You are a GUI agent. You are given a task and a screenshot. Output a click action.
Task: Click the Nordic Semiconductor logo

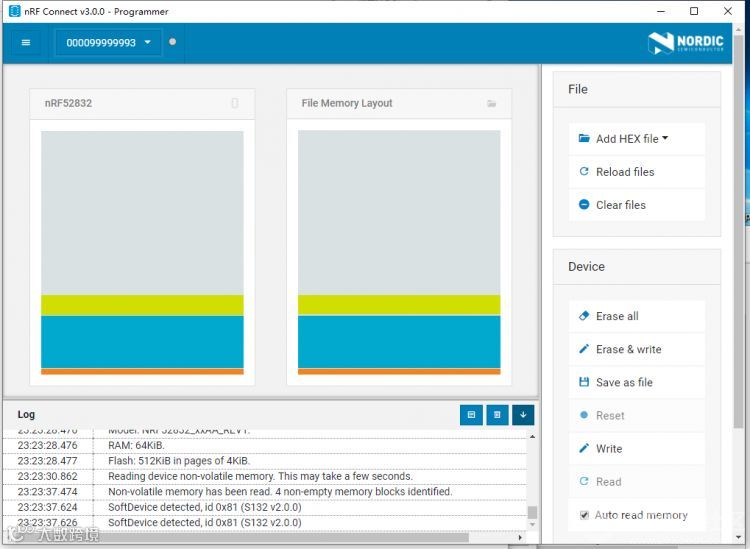685,43
